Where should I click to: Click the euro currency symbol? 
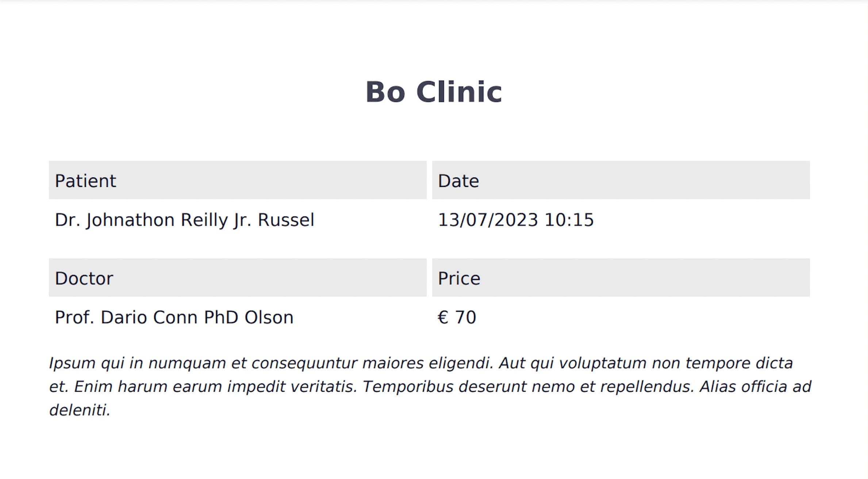point(443,317)
